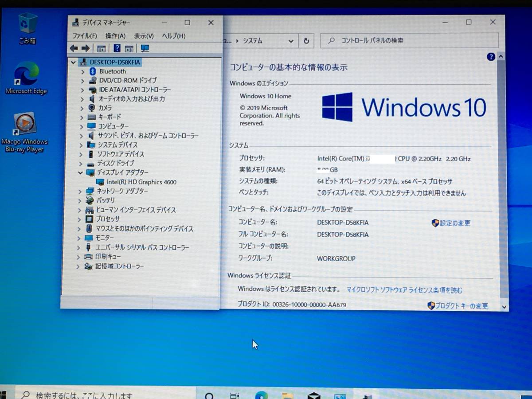Click the プロダクト ID 00326-10000-00000-AA679 text
Image resolution: width=532 pixels, height=399 pixels.
coord(292,305)
